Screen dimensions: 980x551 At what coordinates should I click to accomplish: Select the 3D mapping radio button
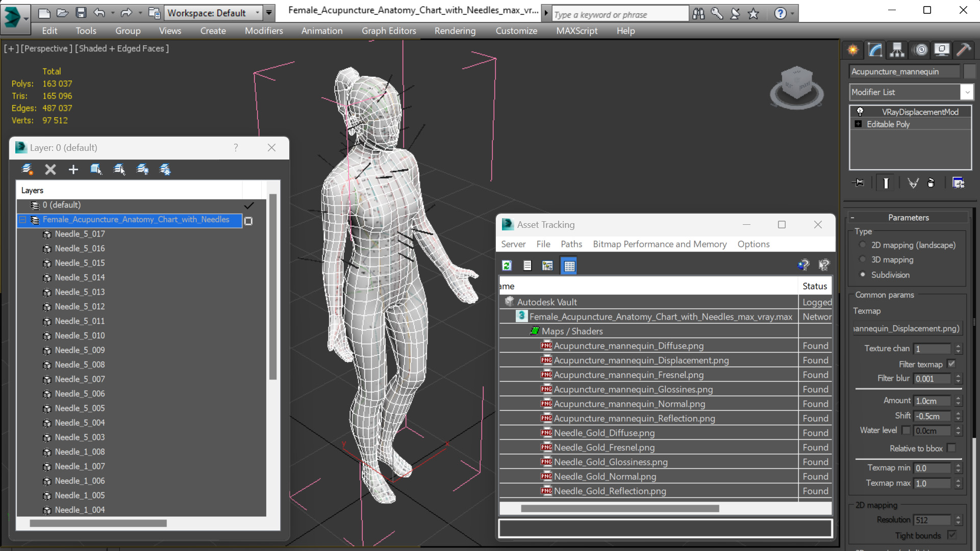[863, 259]
